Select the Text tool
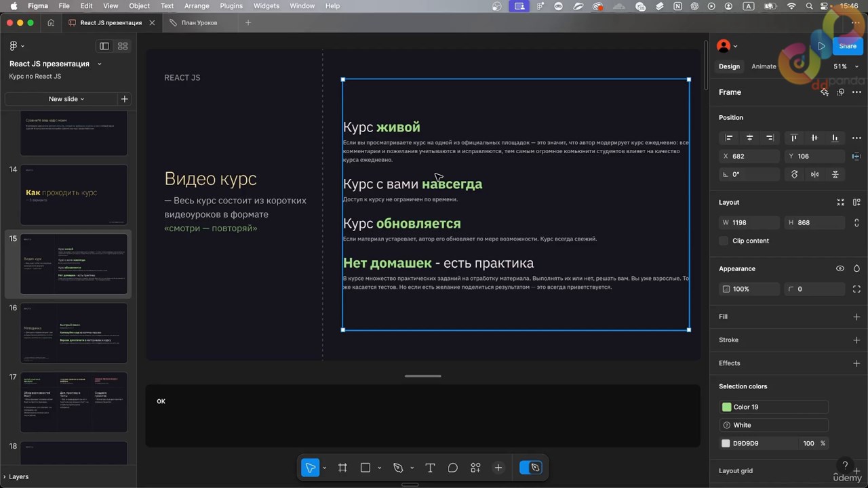 click(x=430, y=468)
